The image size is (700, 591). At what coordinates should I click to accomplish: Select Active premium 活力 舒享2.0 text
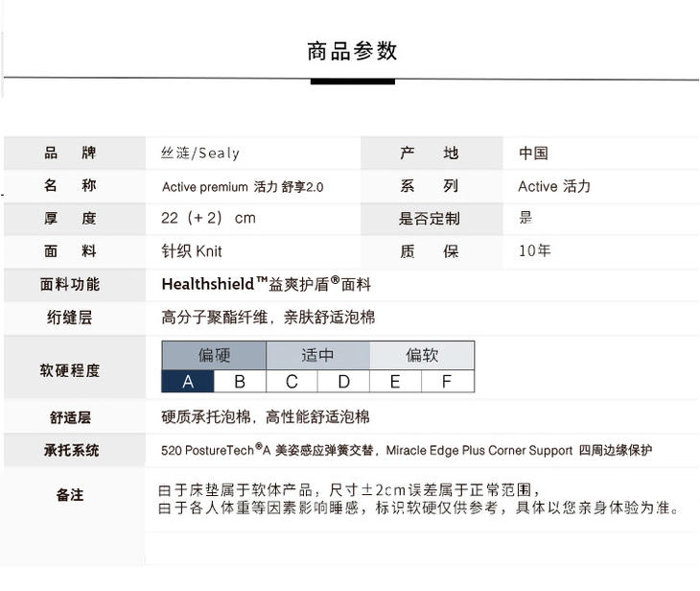point(243,186)
